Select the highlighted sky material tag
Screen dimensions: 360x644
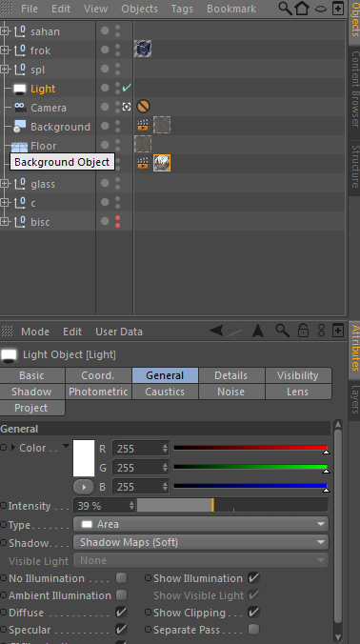point(162,163)
